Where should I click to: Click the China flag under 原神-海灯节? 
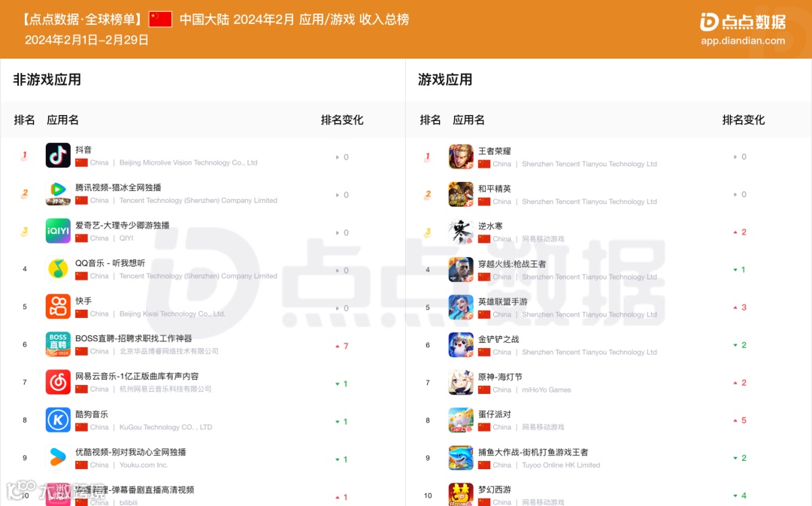coord(484,390)
